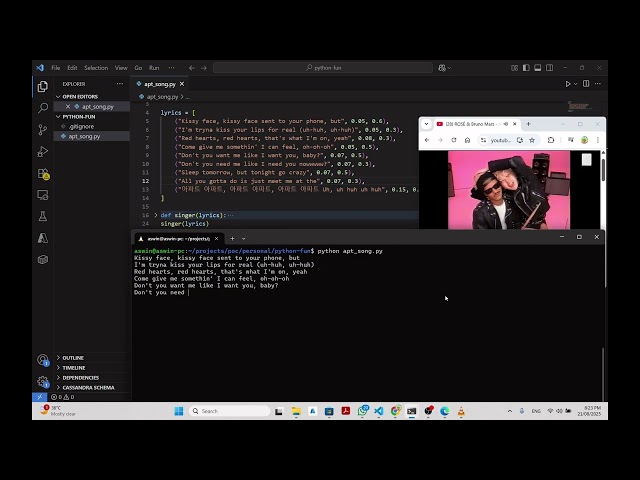Image resolution: width=640 pixels, height=480 pixels.
Task: Open the Remote Explorer view
Action: pos(42,195)
